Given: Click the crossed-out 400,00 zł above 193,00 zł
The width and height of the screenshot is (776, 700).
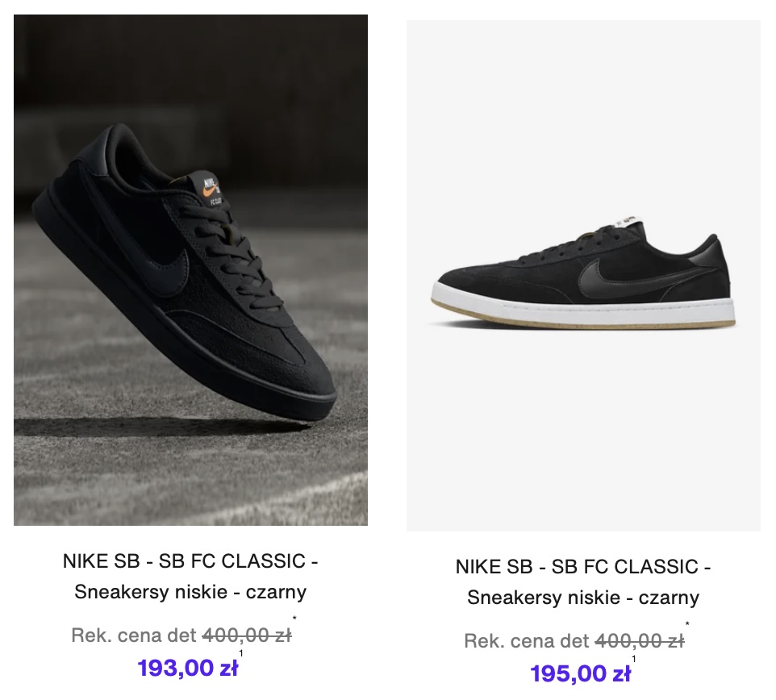Looking at the screenshot, I should (246, 635).
